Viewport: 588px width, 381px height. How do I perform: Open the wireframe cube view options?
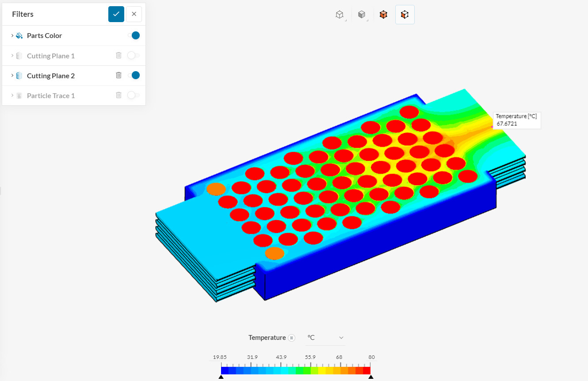coord(340,15)
